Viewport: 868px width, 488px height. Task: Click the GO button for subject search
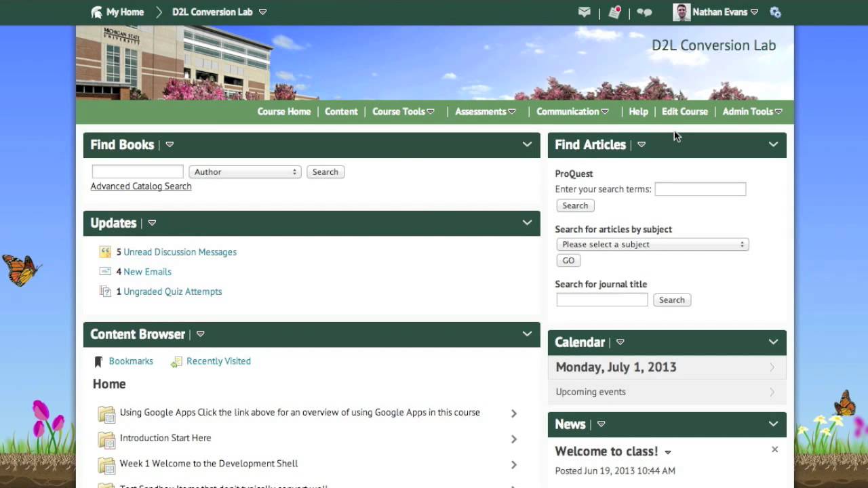click(x=568, y=261)
